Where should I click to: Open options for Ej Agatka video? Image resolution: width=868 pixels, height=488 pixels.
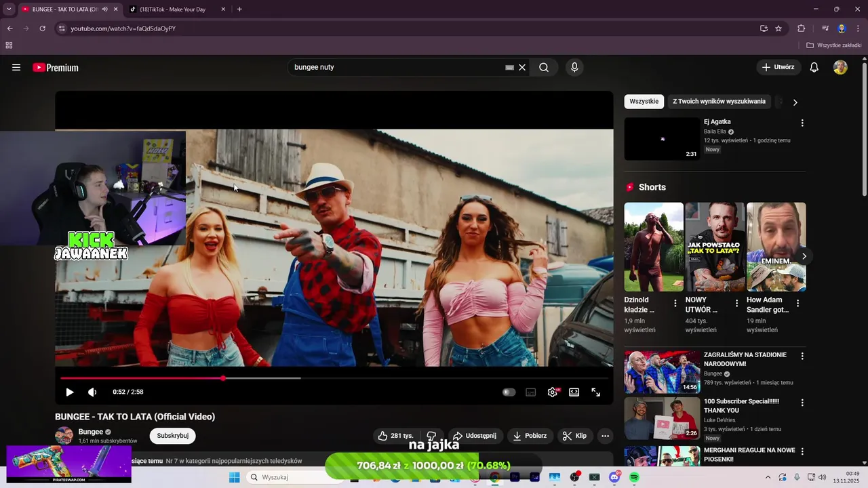(x=802, y=123)
